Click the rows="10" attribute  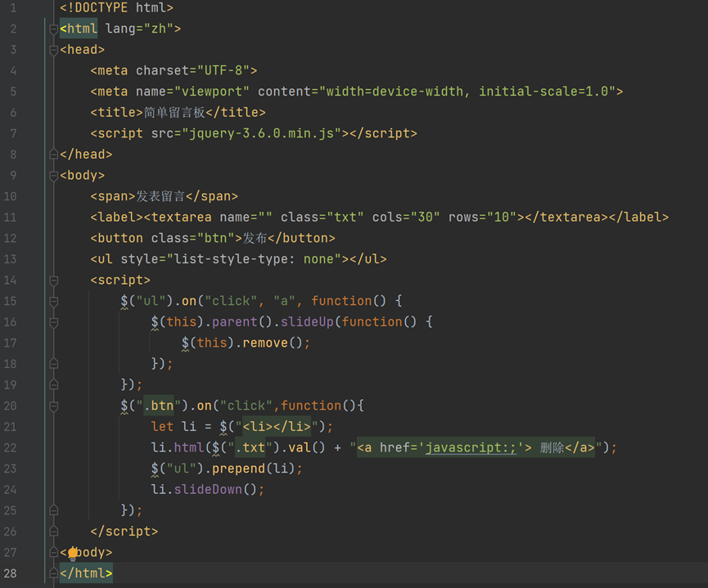tap(482, 217)
